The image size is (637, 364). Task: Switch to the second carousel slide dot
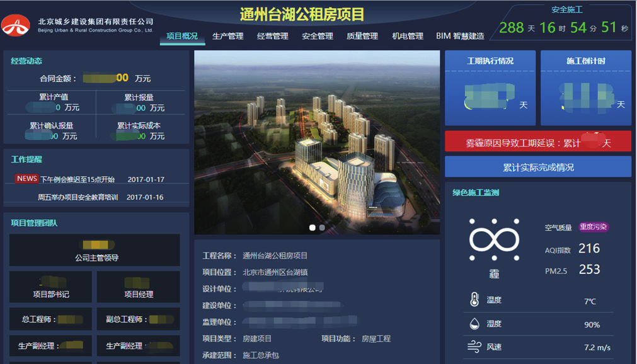(x=323, y=228)
